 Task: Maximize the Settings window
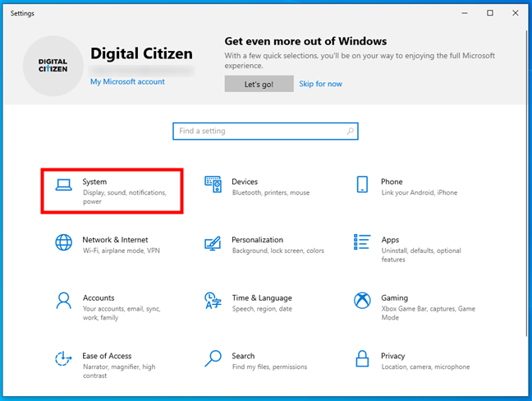point(490,12)
